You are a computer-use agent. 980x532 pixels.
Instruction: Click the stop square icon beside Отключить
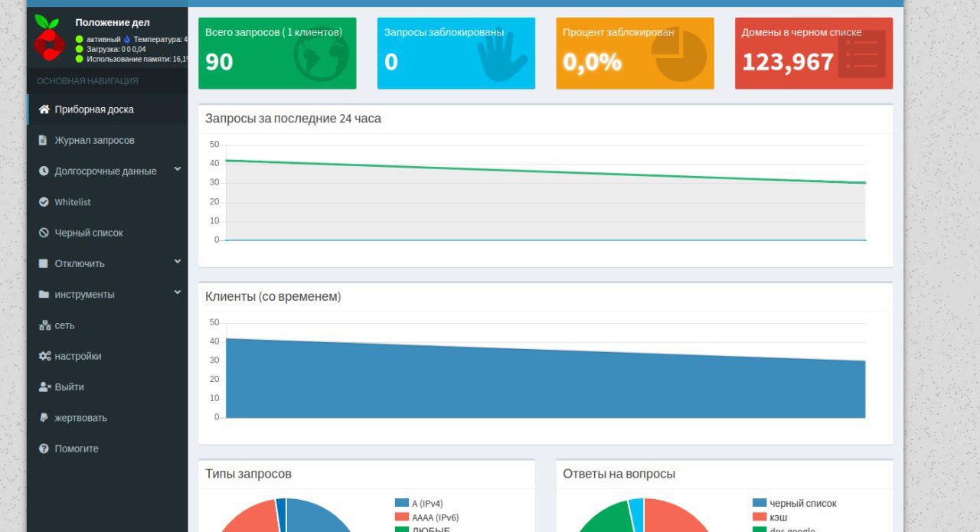[44, 263]
